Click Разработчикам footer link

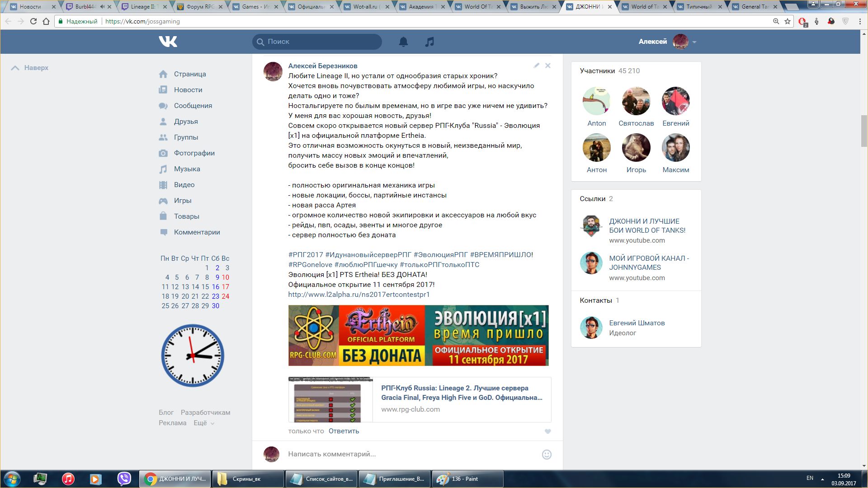(205, 413)
